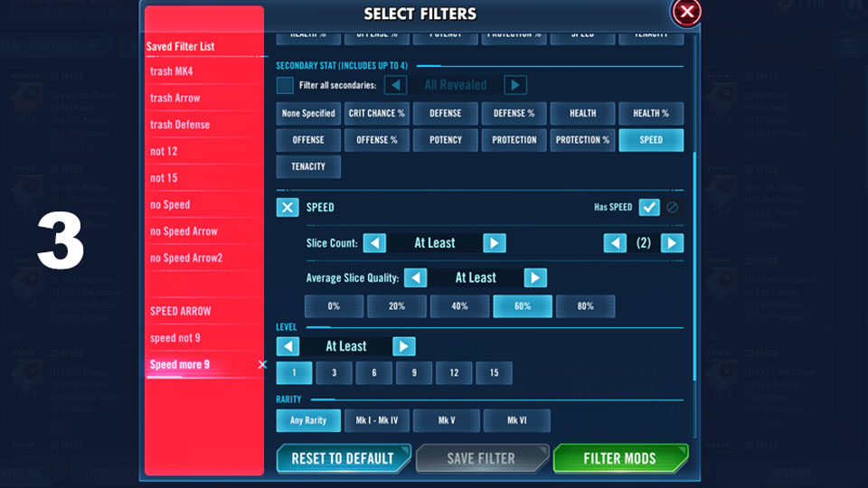The height and width of the screenshot is (488, 868).
Task: Select 40% slice quality
Action: coord(459,306)
